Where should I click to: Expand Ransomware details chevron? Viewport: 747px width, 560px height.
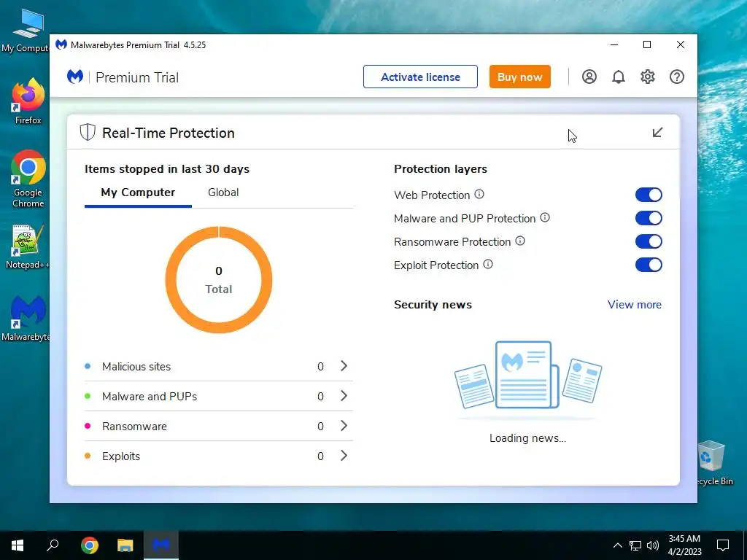pos(344,426)
